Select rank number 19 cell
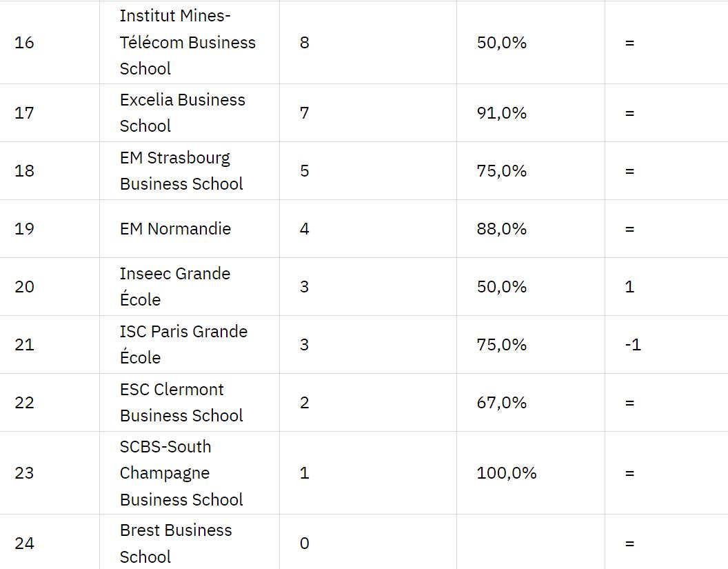This screenshot has width=728, height=569. tap(24, 229)
